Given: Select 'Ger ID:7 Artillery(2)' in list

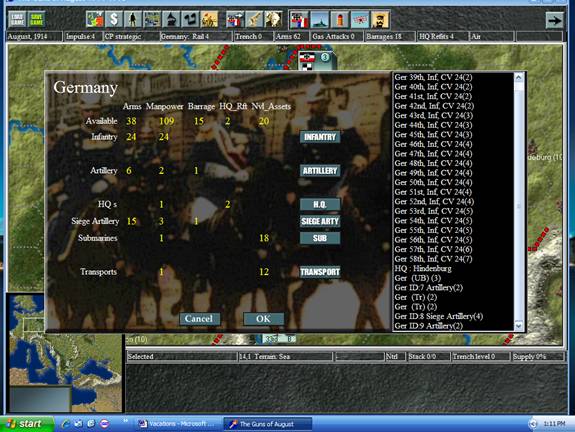Looking at the screenshot, I should pos(428,288).
